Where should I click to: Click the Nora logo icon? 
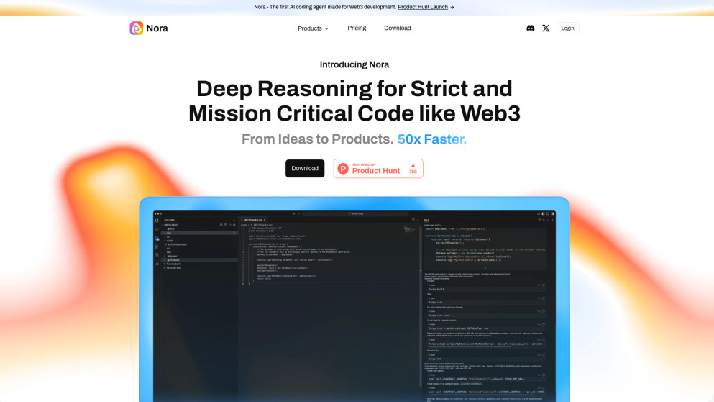coord(136,28)
